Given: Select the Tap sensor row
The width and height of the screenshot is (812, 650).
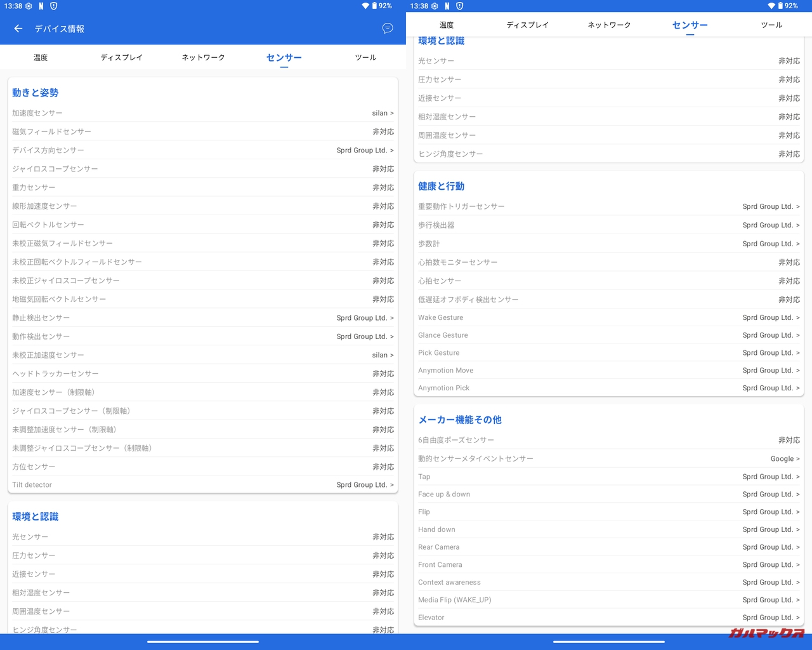Looking at the screenshot, I should pos(609,477).
